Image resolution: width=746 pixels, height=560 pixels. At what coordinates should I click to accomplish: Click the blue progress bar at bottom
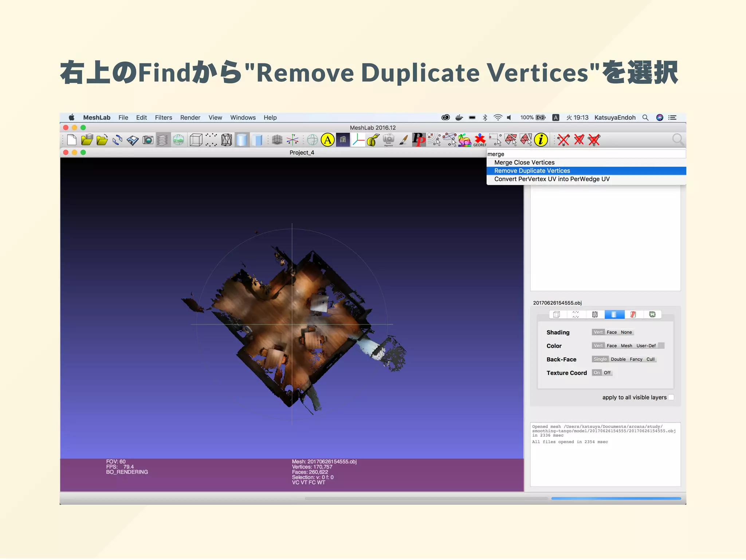point(616,499)
